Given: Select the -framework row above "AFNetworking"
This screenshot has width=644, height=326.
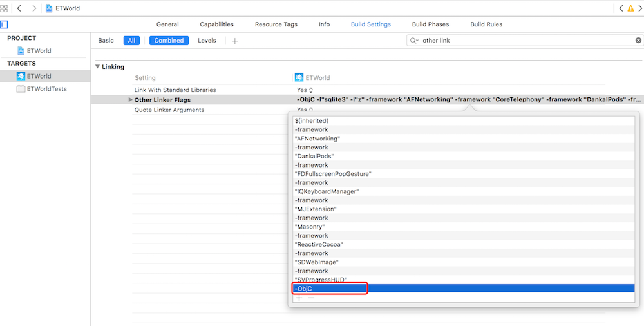Looking at the screenshot, I should [464, 130].
